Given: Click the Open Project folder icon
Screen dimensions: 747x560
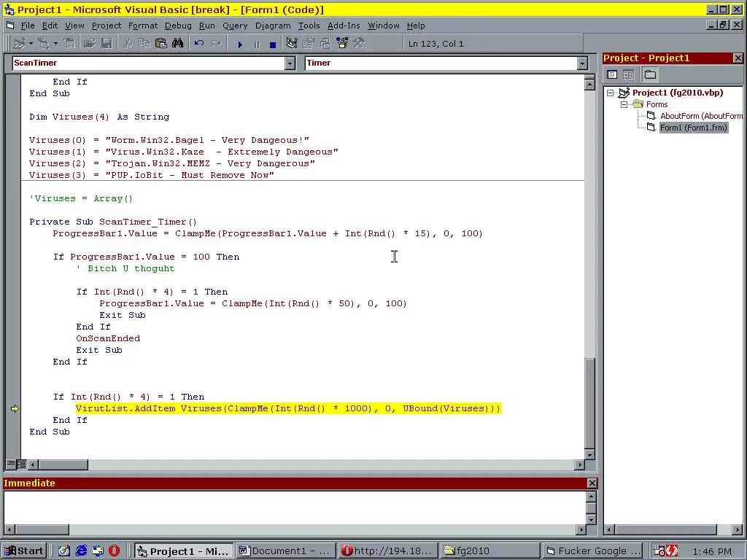Looking at the screenshot, I should 89,44.
